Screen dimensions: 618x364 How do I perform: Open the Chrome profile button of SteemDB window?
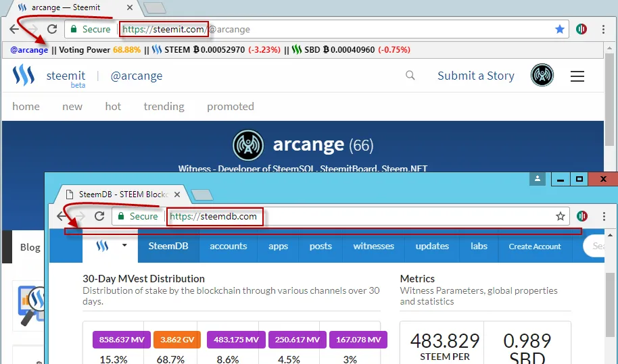click(538, 179)
